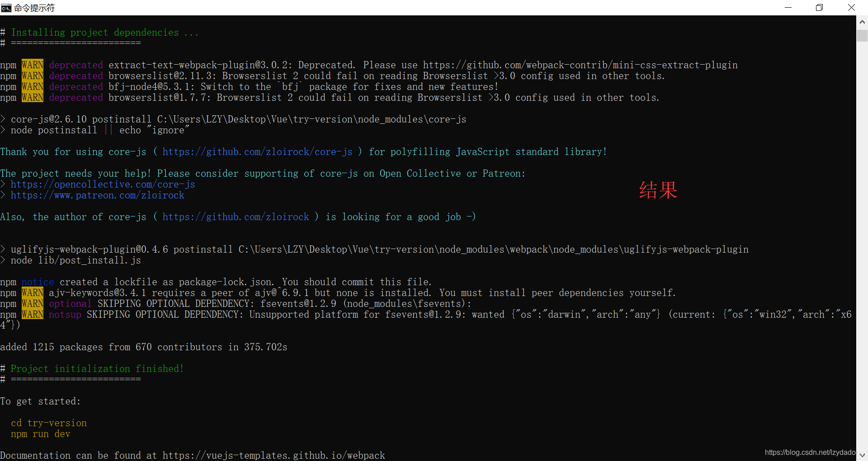Click the window title '命令提示符'
Image resolution: width=868 pixels, height=461 pixels.
coord(34,8)
